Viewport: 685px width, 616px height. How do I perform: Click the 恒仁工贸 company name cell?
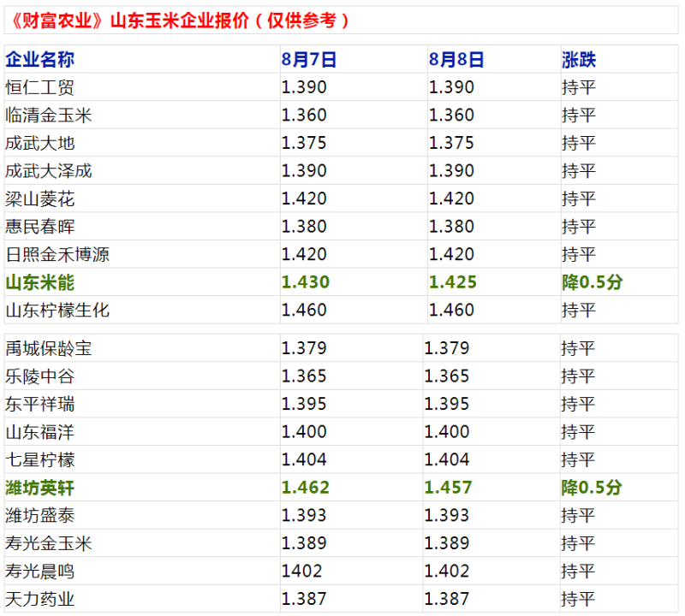pyautogui.click(x=39, y=87)
